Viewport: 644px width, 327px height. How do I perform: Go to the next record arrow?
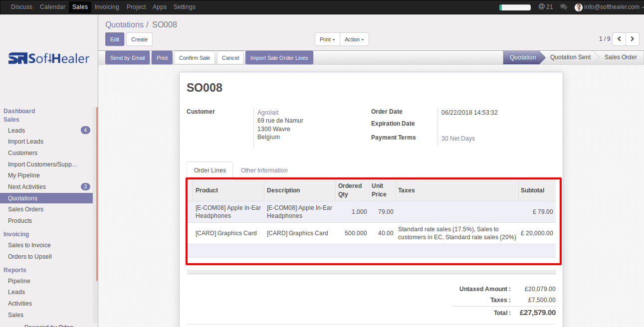[x=633, y=39]
